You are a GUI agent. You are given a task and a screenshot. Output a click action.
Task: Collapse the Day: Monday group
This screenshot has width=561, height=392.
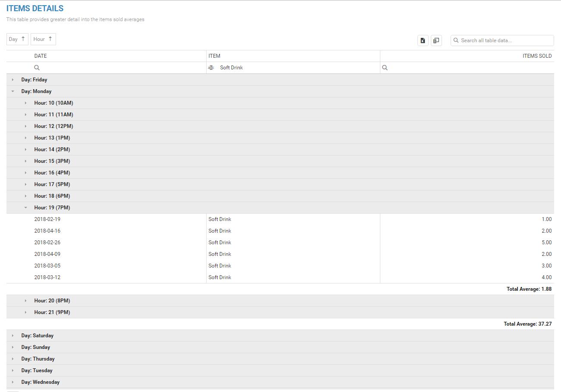pyautogui.click(x=13, y=91)
